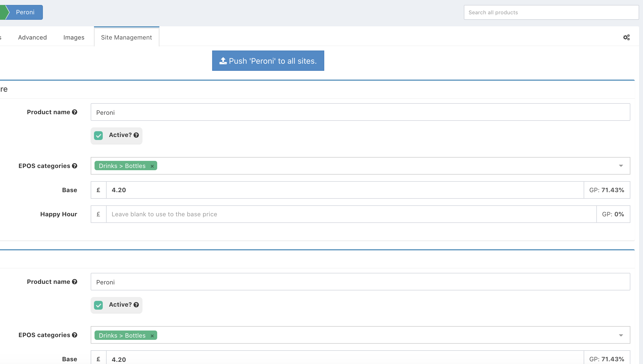Click help icon beside second EPOS categories
Viewport: 643px width, 364px height.
coord(74,335)
